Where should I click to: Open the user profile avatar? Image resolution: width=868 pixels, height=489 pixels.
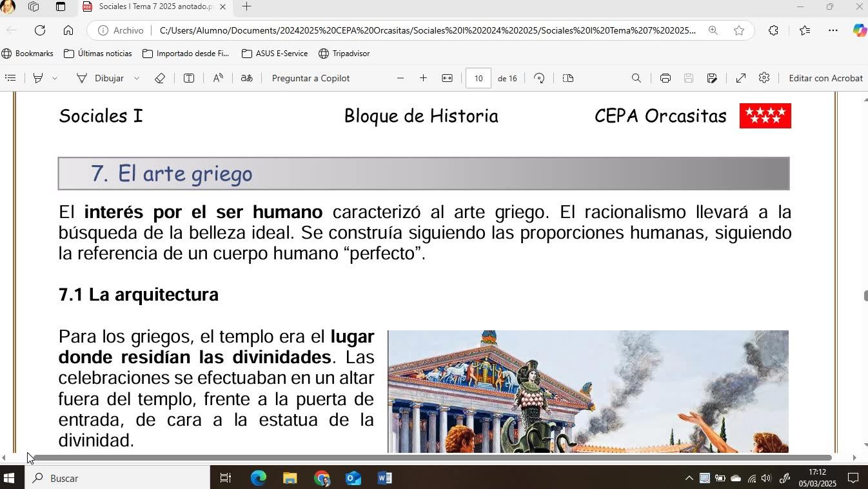(7, 6)
